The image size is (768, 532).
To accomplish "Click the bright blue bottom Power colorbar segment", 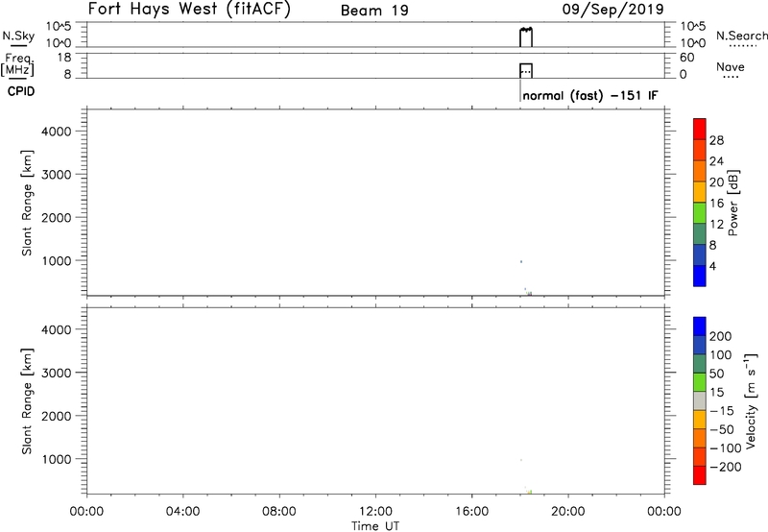I will [x=700, y=276].
